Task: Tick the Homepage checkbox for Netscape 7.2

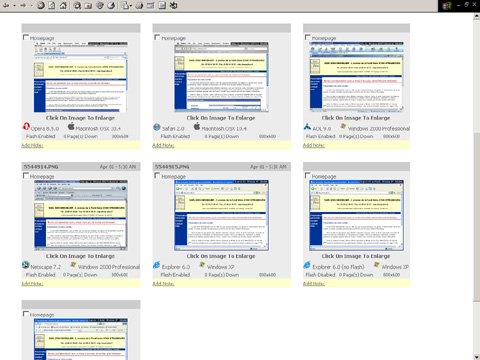Action: click(x=26, y=176)
